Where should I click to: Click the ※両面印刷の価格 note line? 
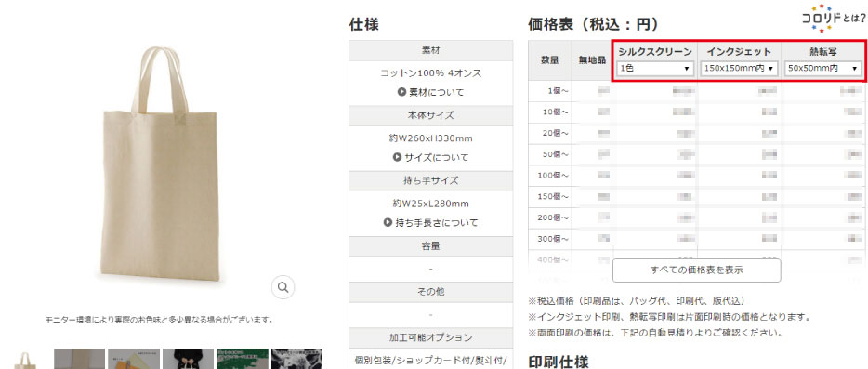[655, 333]
